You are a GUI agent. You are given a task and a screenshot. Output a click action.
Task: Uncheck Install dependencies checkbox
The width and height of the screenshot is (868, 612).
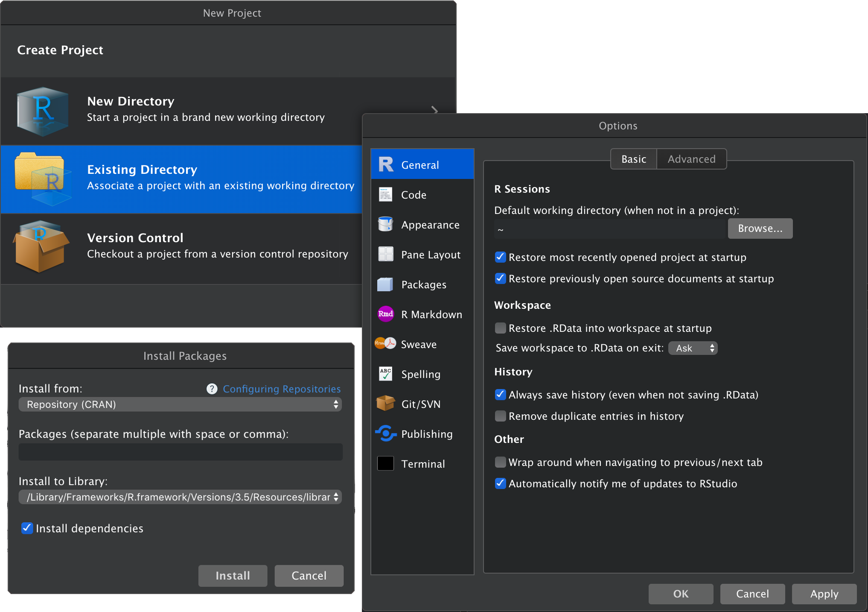27,528
